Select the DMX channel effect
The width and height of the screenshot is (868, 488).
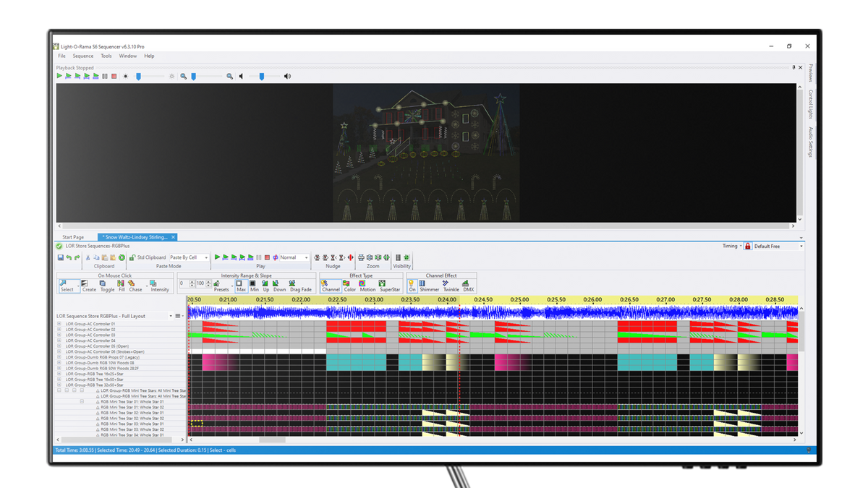click(x=468, y=286)
